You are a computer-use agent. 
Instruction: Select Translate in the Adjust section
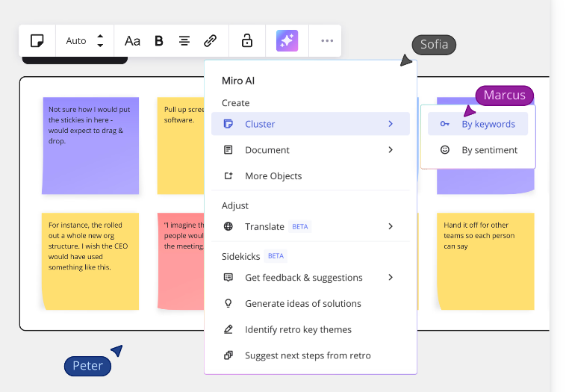311,226
